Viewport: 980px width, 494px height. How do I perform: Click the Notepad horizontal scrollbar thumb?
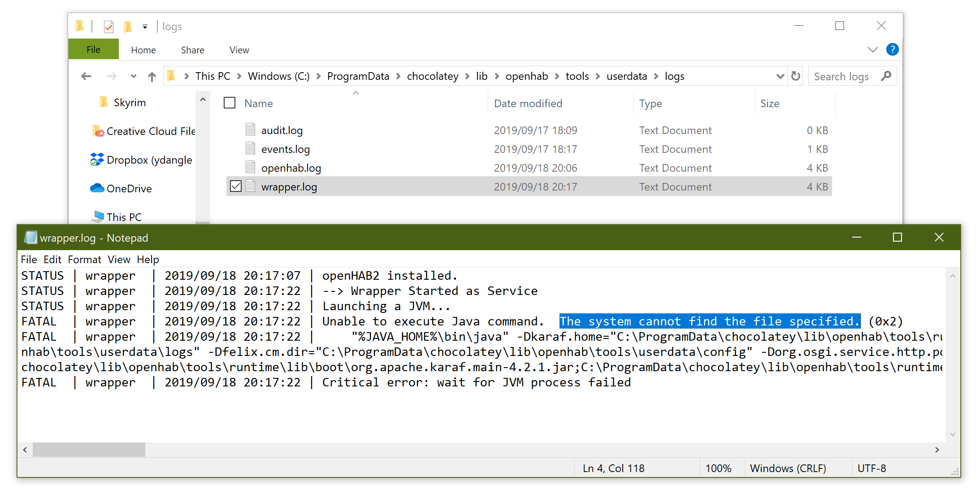pos(89,450)
